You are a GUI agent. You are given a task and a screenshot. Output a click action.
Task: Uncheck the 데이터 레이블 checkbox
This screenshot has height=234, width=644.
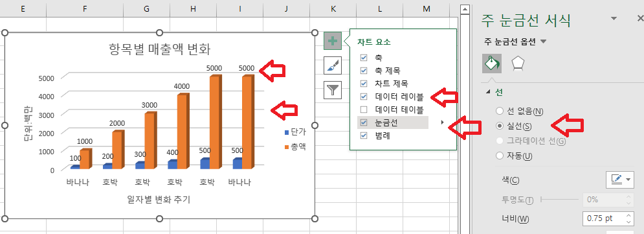[x=364, y=97]
